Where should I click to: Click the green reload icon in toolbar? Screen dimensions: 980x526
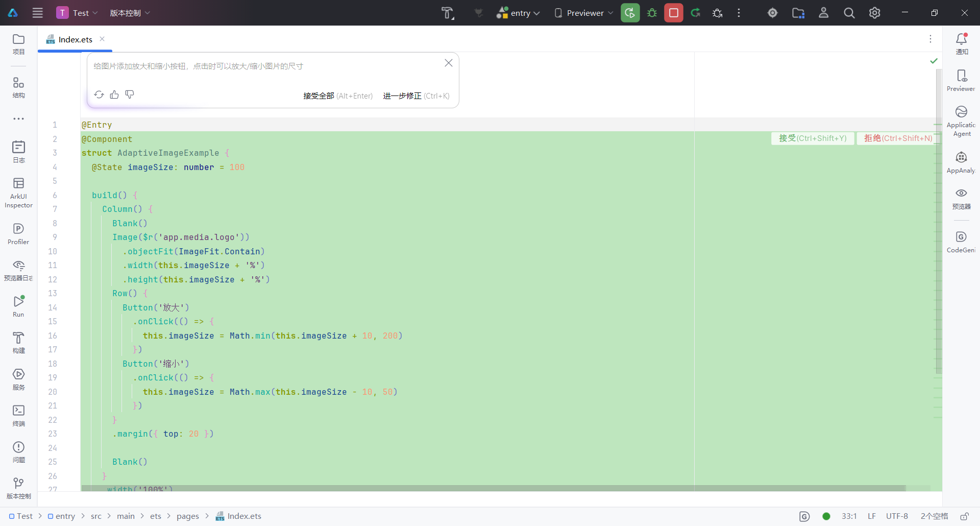point(695,13)
